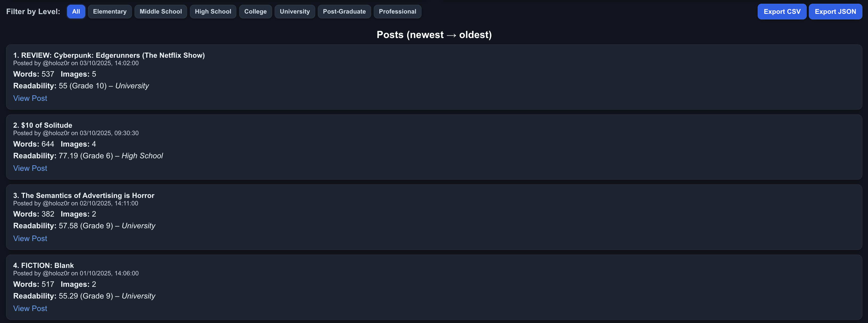
Task: Show only College level posts
Action: [x=255, y=11]
